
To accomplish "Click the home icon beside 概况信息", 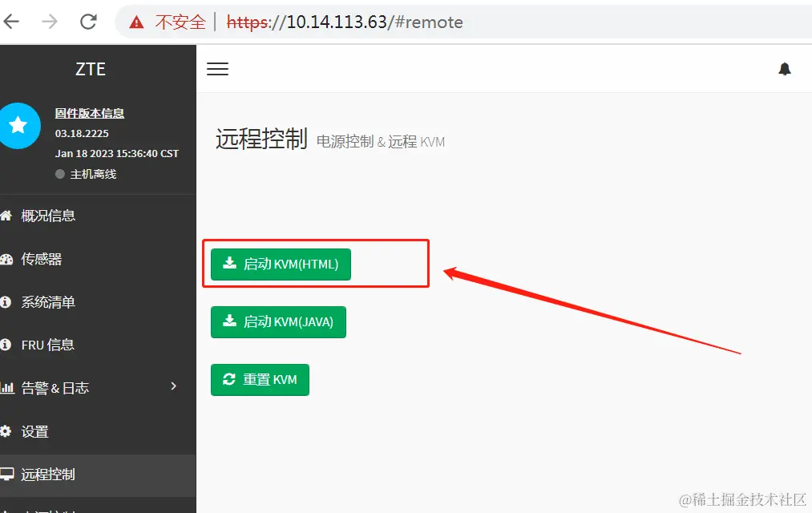I will coord(6,216).
